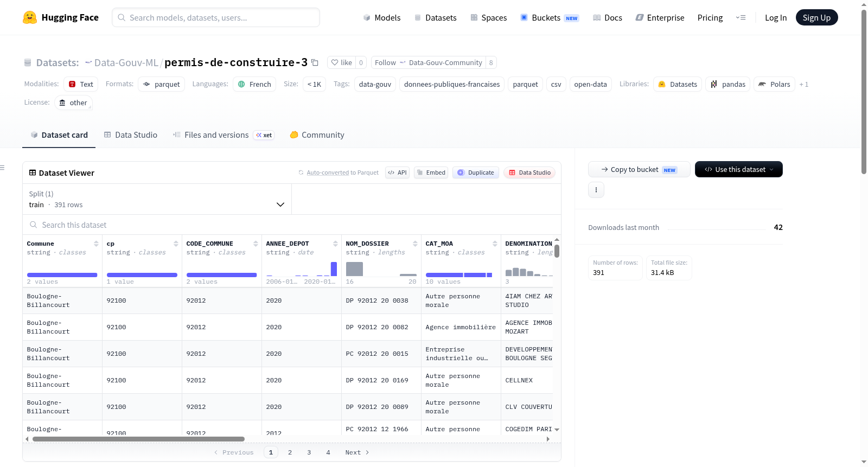Go to page 4 of rows

click(x=328, y=452)
